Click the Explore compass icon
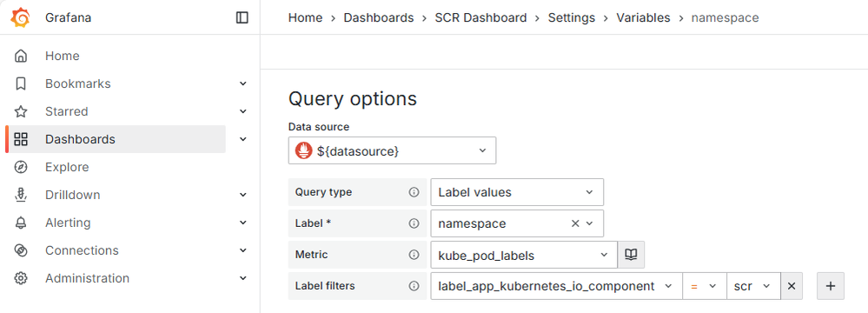868x313 pixels. (x=21, y=167)
